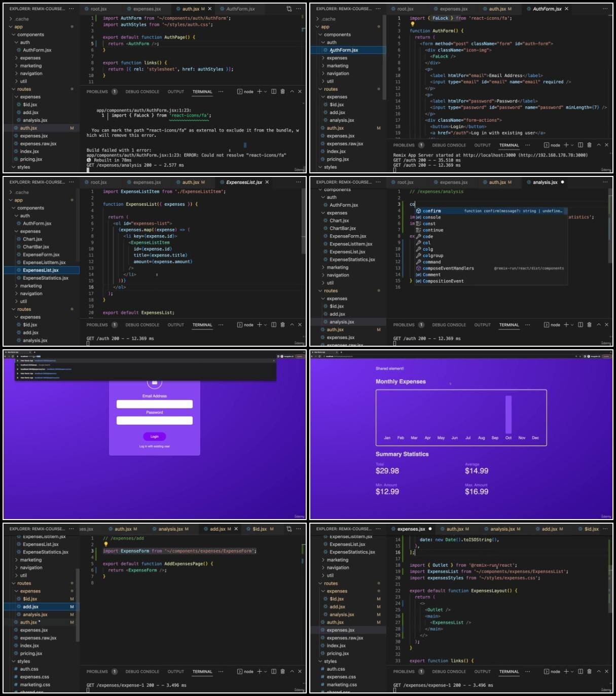Close terminal panel in AuthForm.jsx editor window

(606, 145)
